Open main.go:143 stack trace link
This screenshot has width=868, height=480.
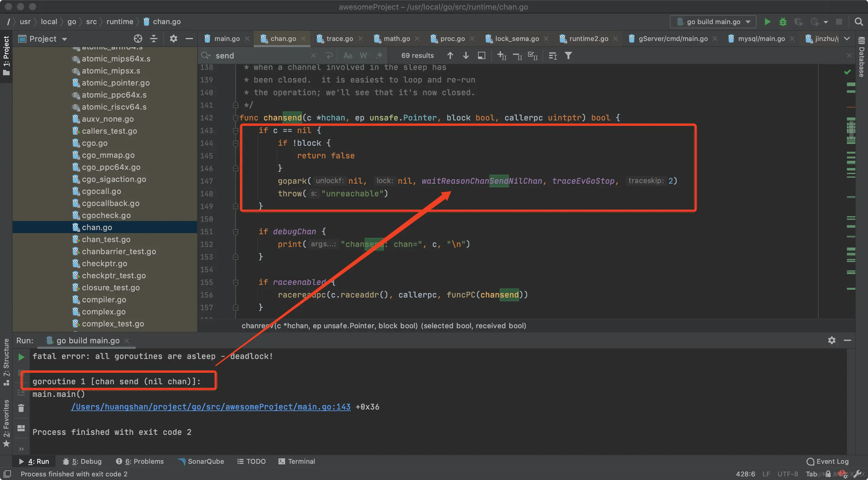[211, 407]
